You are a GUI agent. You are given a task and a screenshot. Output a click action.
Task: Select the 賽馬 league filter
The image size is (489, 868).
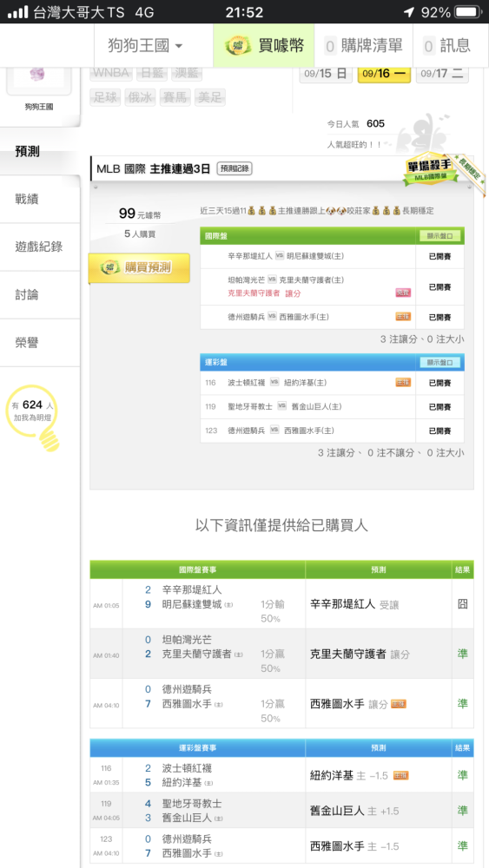[x=175, y=97]
